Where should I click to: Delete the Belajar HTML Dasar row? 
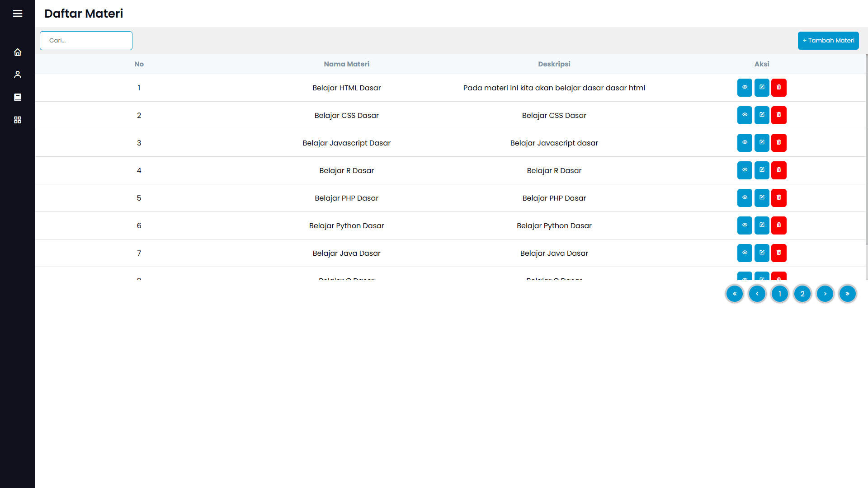click(778, 88)
